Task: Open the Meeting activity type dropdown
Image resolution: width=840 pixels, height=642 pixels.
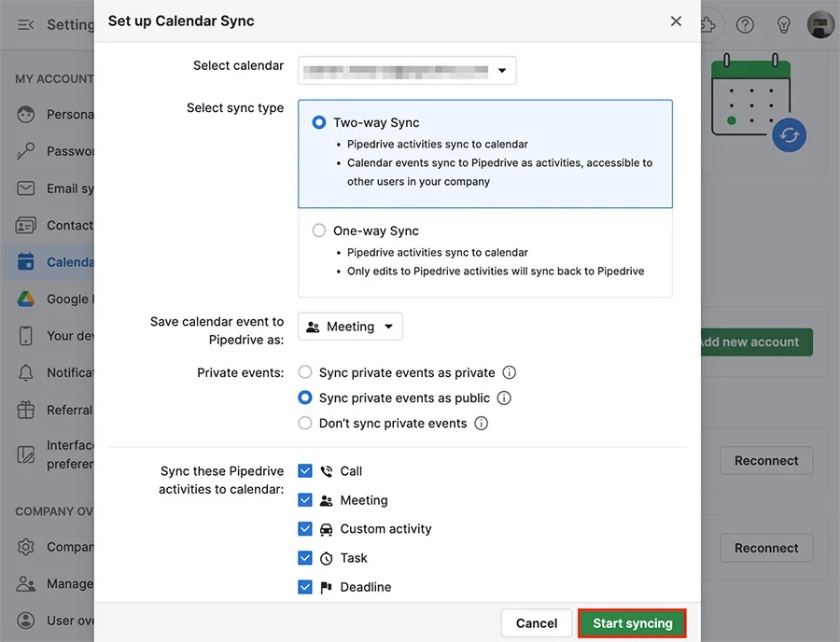Action: pos(350,327)
